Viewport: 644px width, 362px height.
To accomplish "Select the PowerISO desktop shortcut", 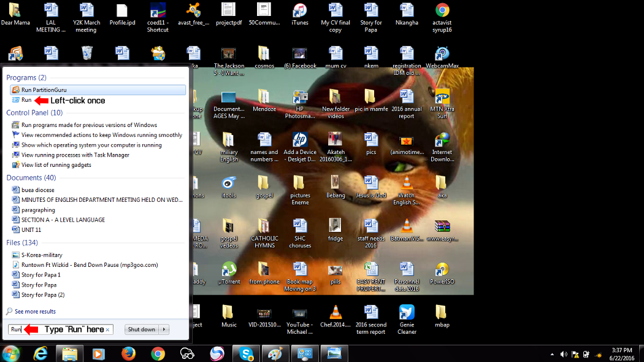I will pos(442,273).
